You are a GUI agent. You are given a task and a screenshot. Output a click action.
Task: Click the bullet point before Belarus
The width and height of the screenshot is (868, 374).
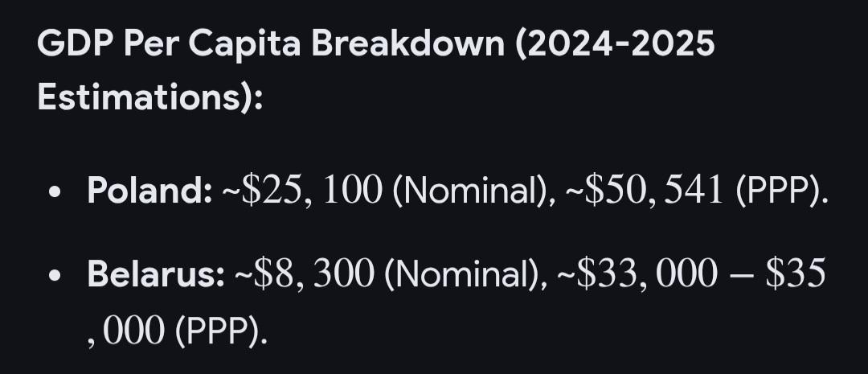(55, 276)
